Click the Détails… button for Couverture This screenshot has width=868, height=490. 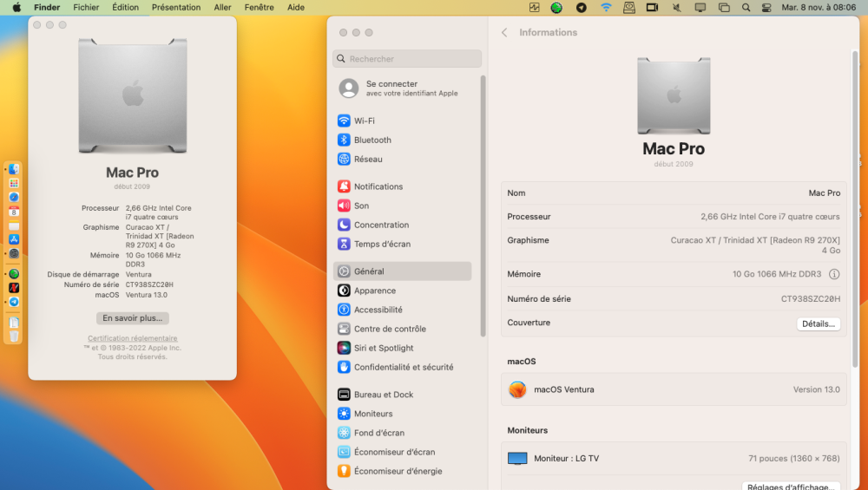pyautogui.click(x=819, y=323)
